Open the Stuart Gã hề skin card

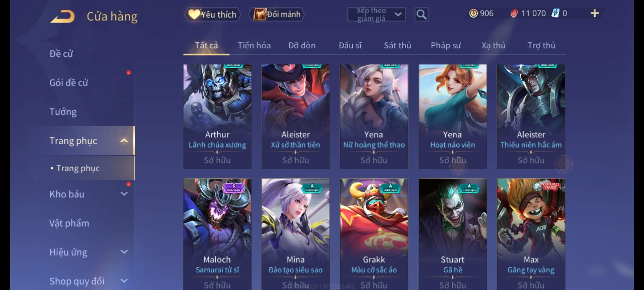[x=453, y=234]
